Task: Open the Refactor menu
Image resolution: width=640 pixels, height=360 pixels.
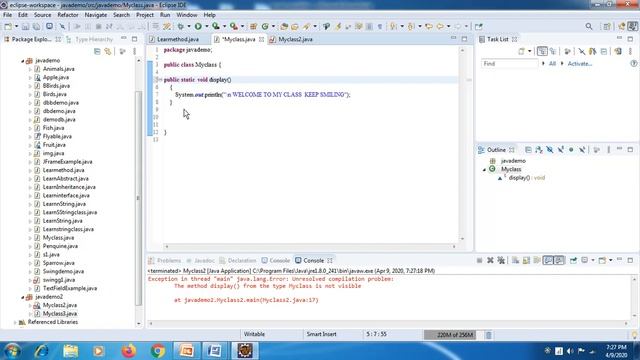Action: click(68, 15)
